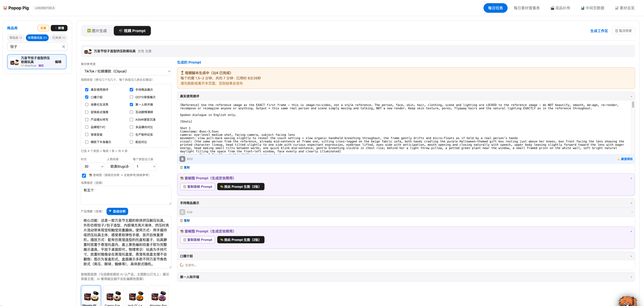The height and width of the screenshot is (306, 644).
Task: Open the 时长 dropdown showing 30
Action: pos(93,166)
